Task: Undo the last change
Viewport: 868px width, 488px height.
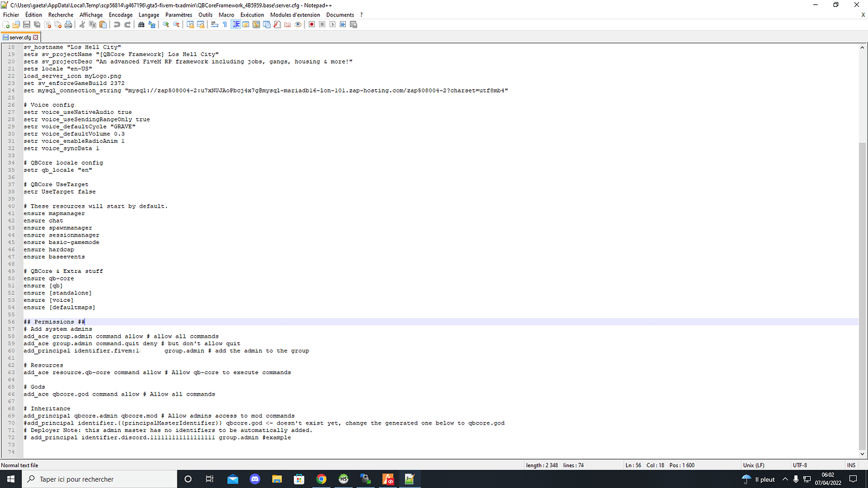Action: pos(116,25)
